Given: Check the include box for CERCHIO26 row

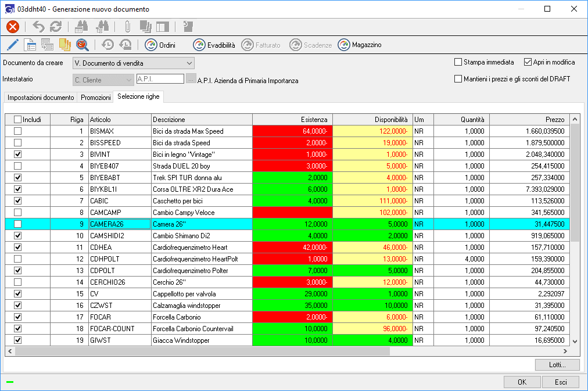Looking at the screenshot, I should point(17,282).
